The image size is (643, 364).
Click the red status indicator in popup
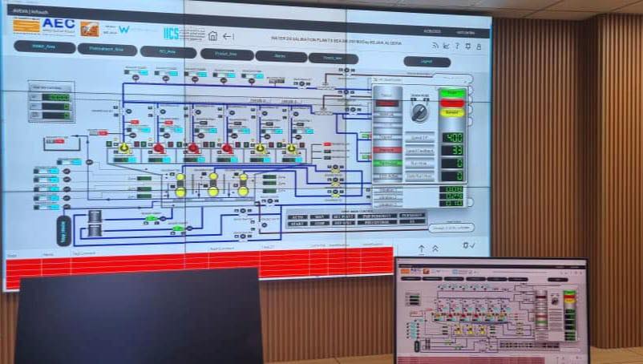452,103
